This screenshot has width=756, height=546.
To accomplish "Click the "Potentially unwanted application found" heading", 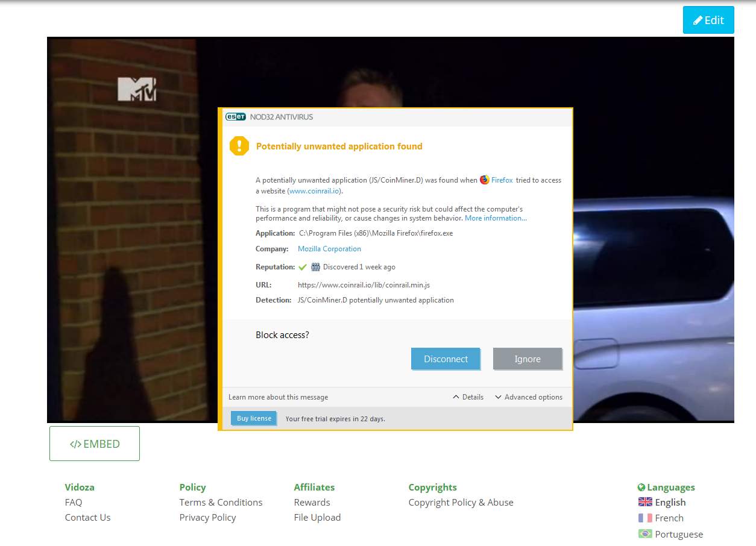I will pyautogui.click(x=339, y=146).
